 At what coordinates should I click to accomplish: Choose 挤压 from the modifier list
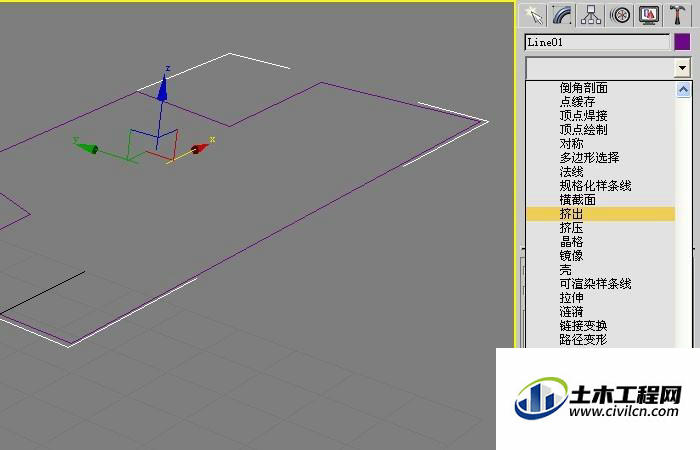571,228
